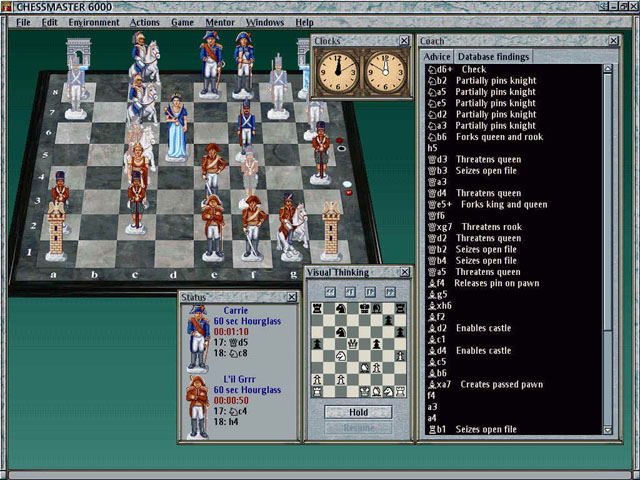Viewport: 640px width, 480px height.
Task: Click Carrie's '60 sec Hourglass' label
Action: (247, 321)
